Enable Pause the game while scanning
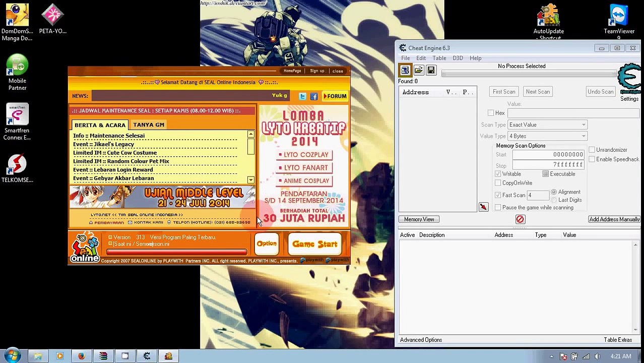644x363 pixels. click(498, 208)
